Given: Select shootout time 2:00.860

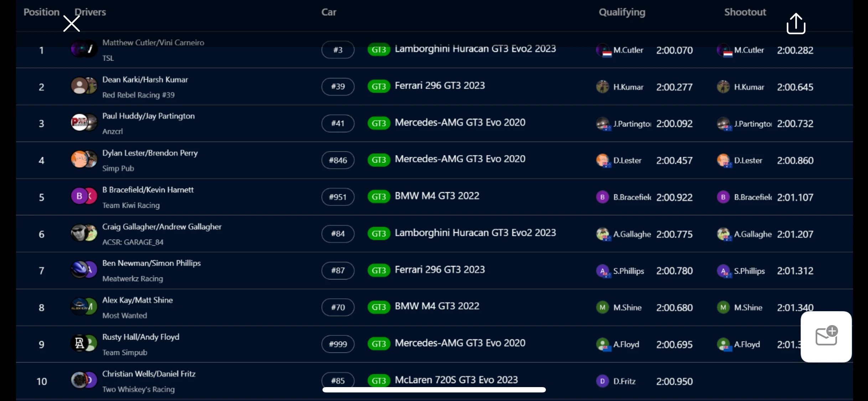Looking at the screenshot, I should point(795,160).
